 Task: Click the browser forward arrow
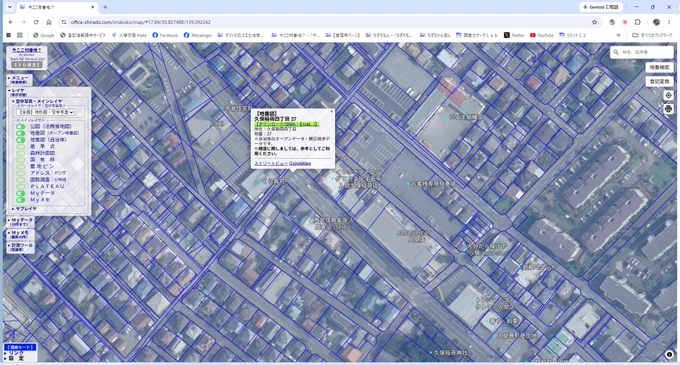(x=23, y=22)
